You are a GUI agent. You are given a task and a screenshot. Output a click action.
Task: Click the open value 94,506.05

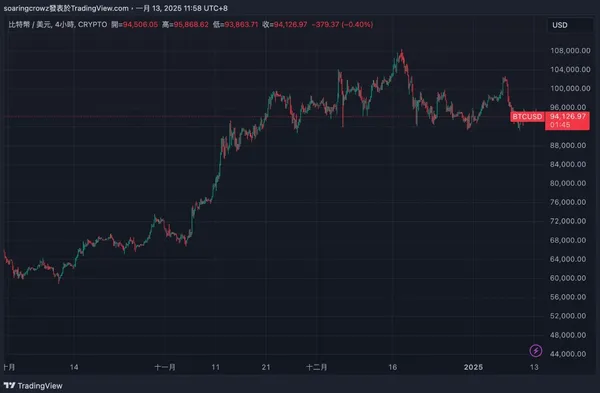(x=140, y=24)
